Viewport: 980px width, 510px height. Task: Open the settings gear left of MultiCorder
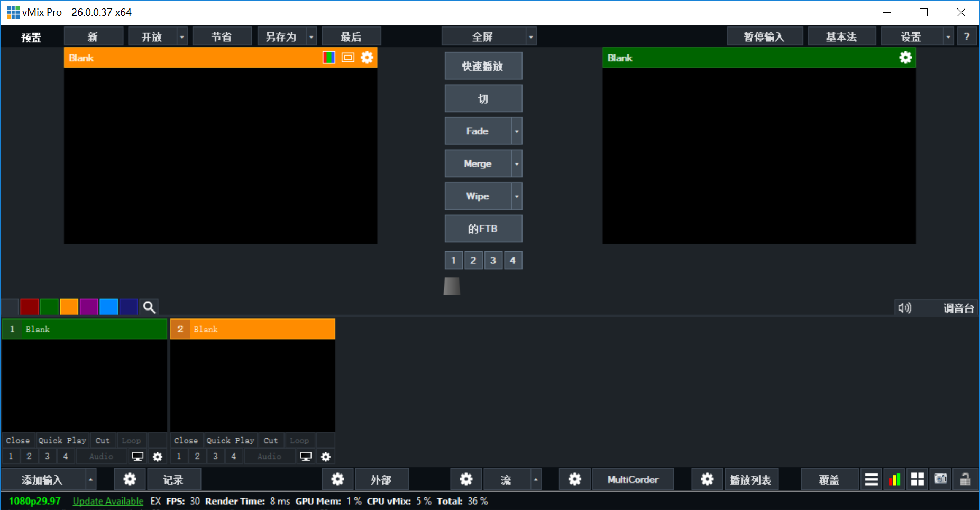pos(575,480)
